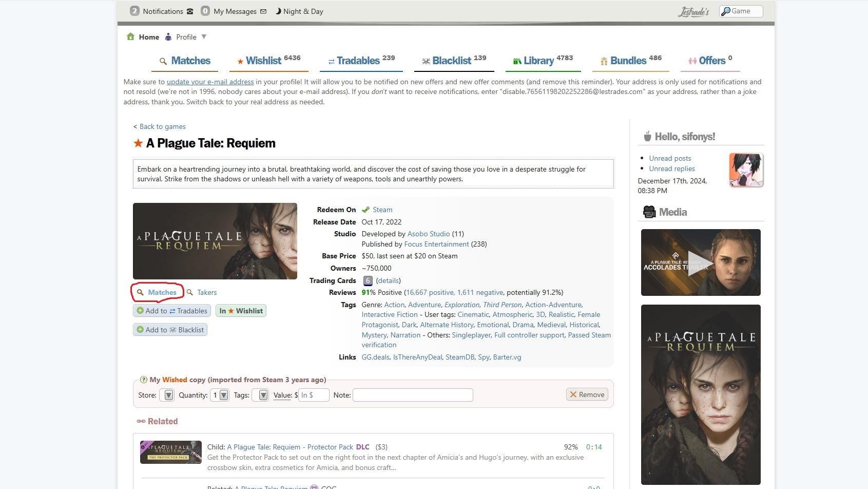The width and height of the screenshot is (868, 489).
Task: Add game to Tradables
Action: pos(172,311)
